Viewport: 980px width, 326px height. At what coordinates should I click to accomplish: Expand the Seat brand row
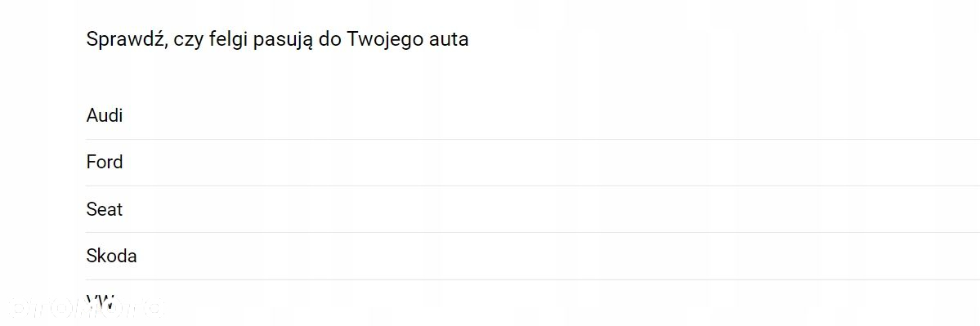[532, 209]
